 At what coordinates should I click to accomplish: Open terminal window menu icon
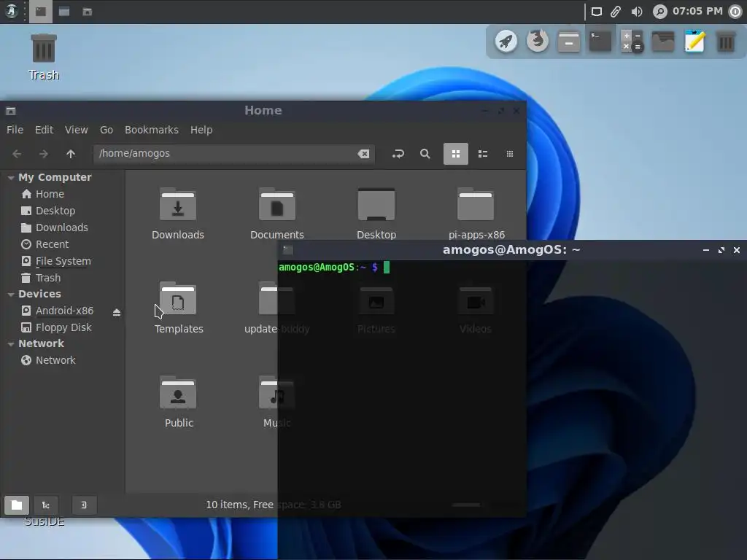[x=288, y=250]
